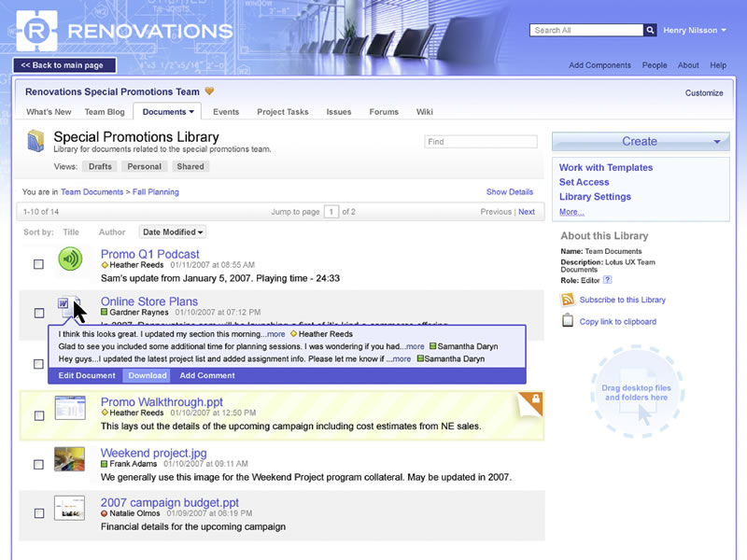Click the Find input field
Viewport: 747px width, 560px height.
coord(481,142)
